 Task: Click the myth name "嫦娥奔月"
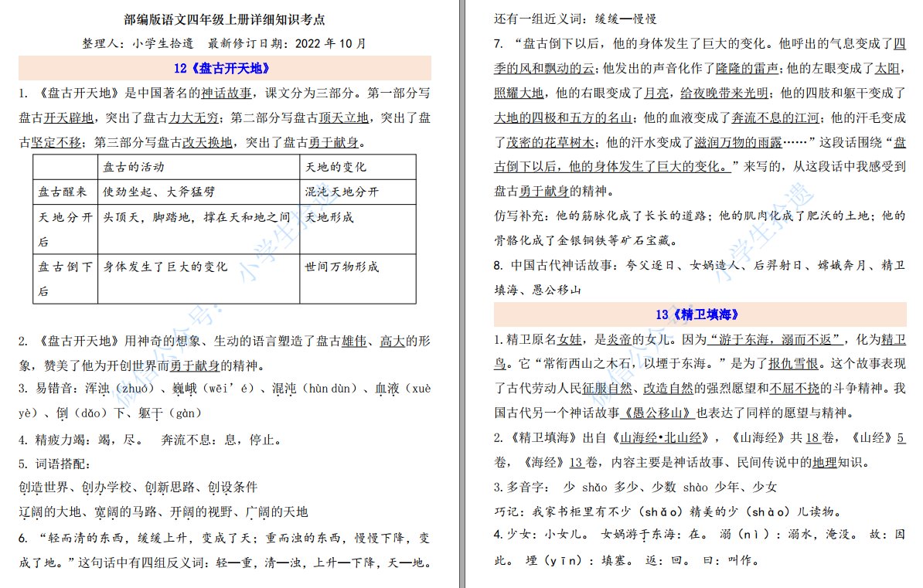pos(843,266)
